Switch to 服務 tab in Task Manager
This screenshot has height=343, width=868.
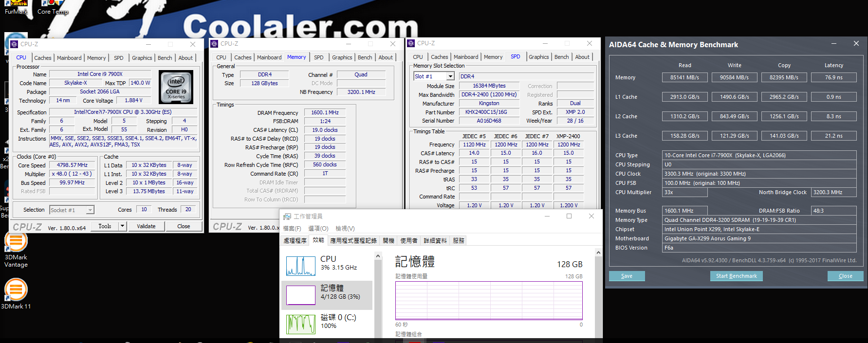(459, 241)
